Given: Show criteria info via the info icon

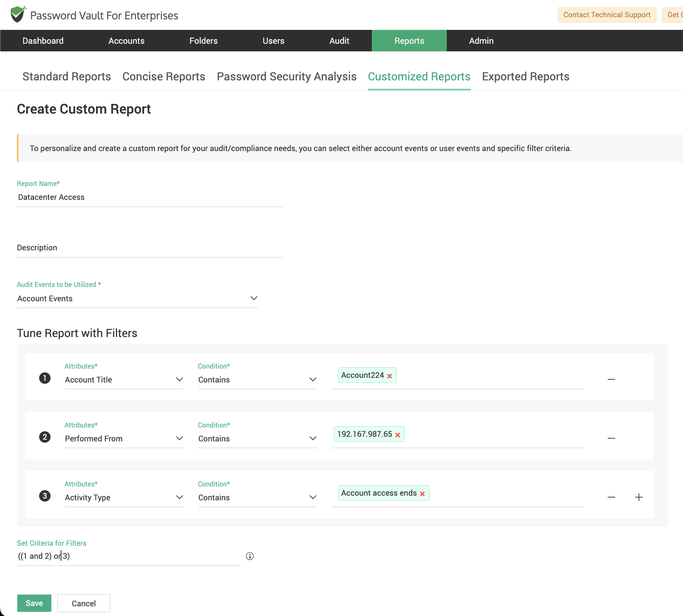Looking at the screenshot, I should click(x=250, y=556).
